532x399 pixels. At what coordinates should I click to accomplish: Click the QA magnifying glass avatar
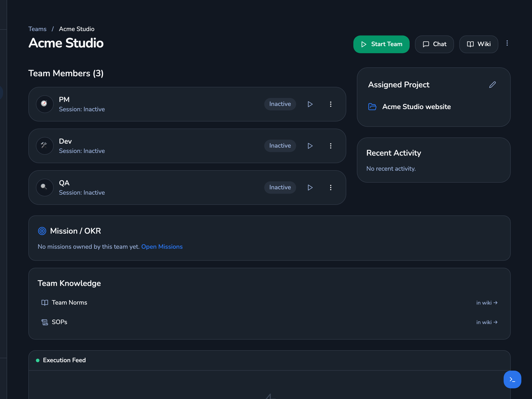click(45, 187)
